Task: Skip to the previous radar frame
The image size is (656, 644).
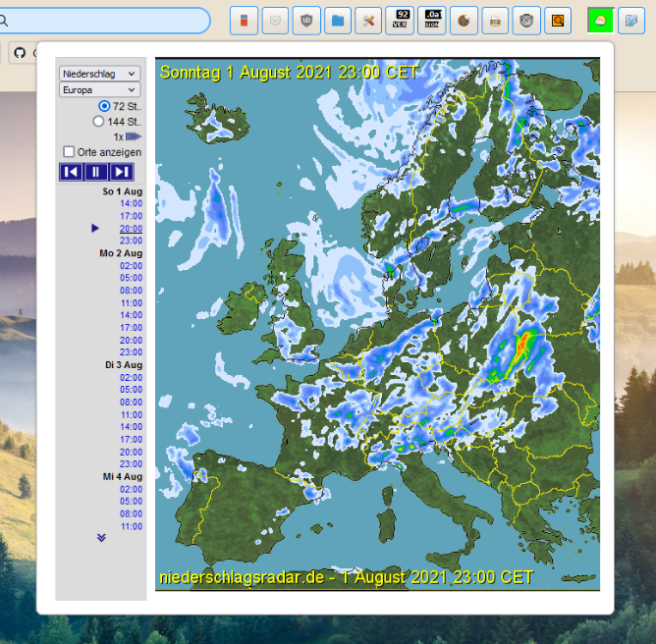Action: (71, 172)
